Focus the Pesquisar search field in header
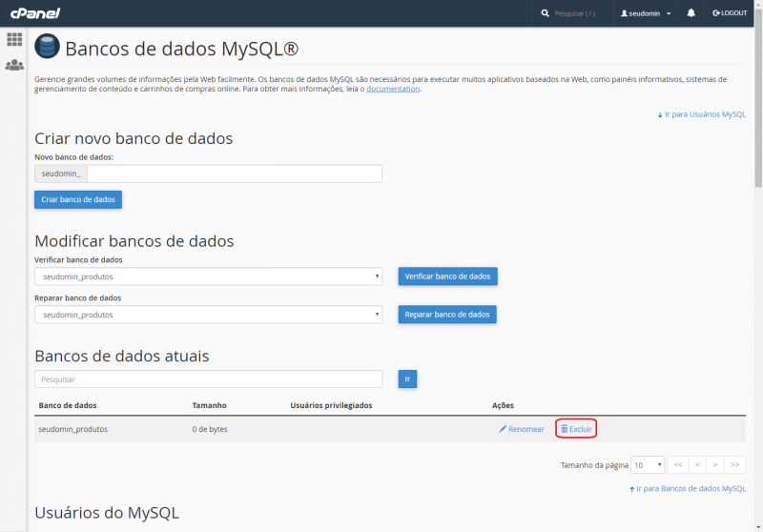 coord(575,13)
